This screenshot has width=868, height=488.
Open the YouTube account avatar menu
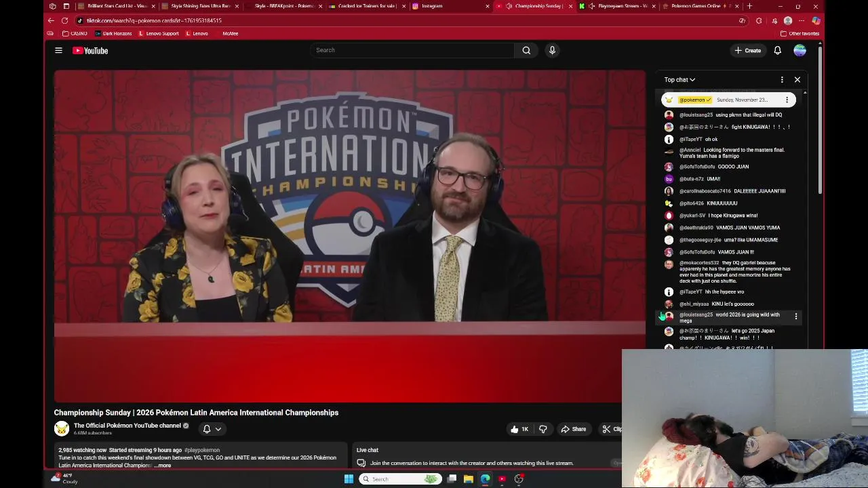[800, 50]
